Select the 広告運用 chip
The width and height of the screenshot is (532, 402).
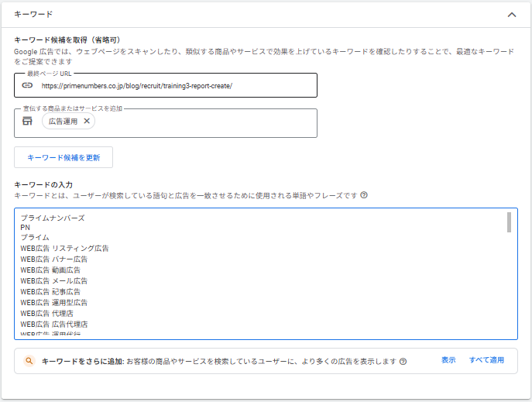[62, 122]
